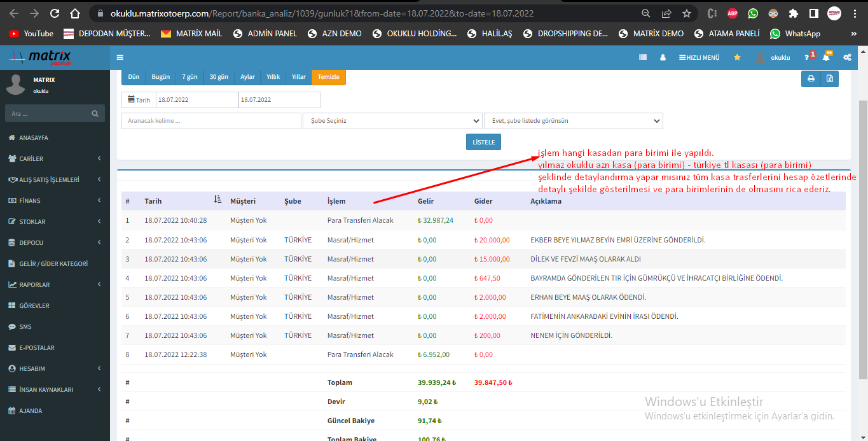This screenshot has width=868, height=441.
Task: Click the orange Temizle button
Action: point(328,77)
